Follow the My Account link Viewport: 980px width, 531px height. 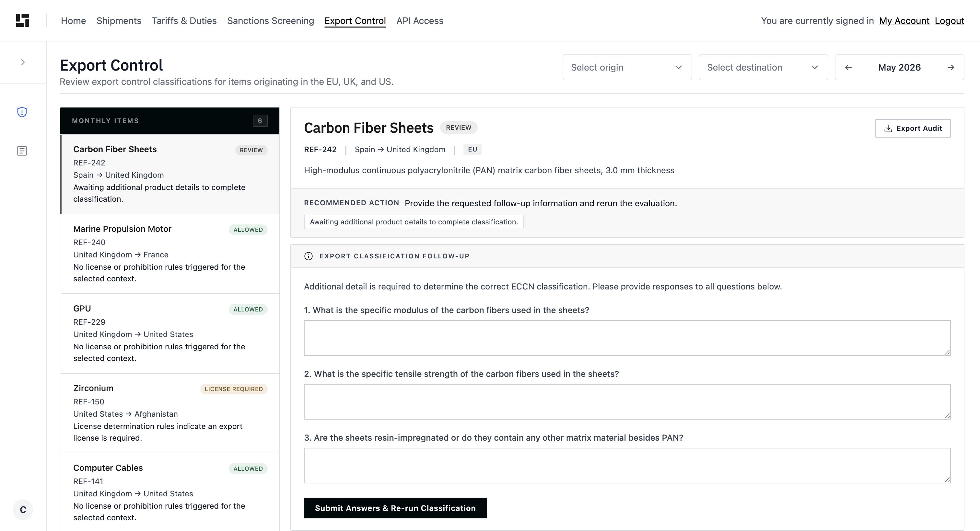[904, 20]
